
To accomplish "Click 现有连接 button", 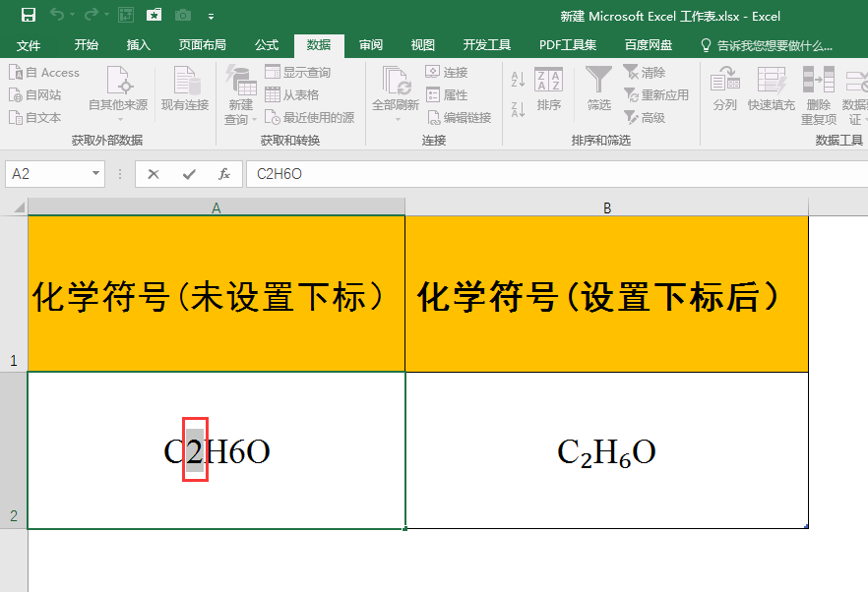I will [x=185, y=89].
